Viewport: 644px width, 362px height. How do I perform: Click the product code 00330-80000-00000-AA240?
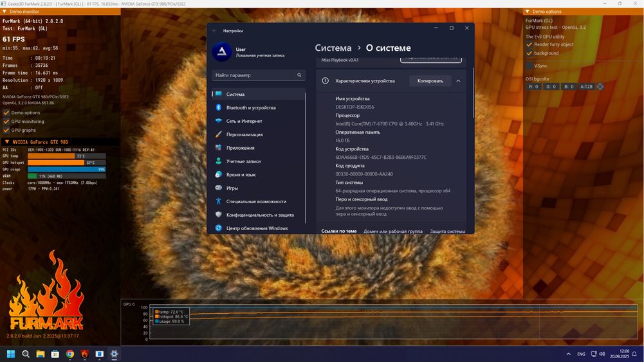(x=364, y=174)
